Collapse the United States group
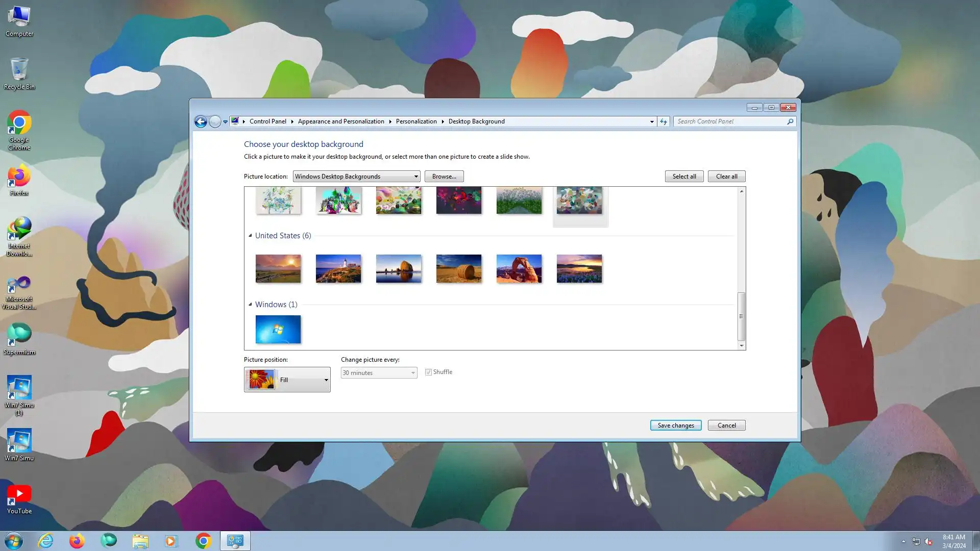This screenshot has height=551, width=980. point(250,236)
